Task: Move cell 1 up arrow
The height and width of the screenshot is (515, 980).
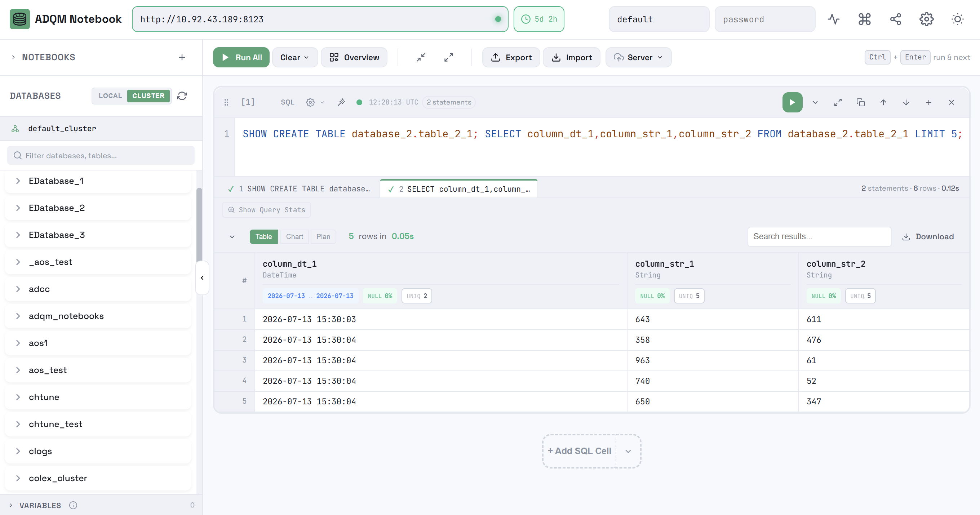Action: (883, 102)
